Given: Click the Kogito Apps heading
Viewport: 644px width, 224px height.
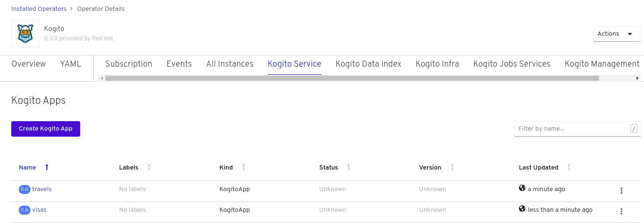Looking at the screenshot, I should (x=38, y=100).
